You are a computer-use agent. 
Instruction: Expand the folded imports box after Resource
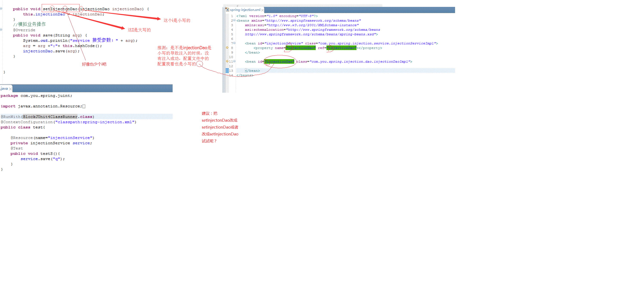point(84,106)
